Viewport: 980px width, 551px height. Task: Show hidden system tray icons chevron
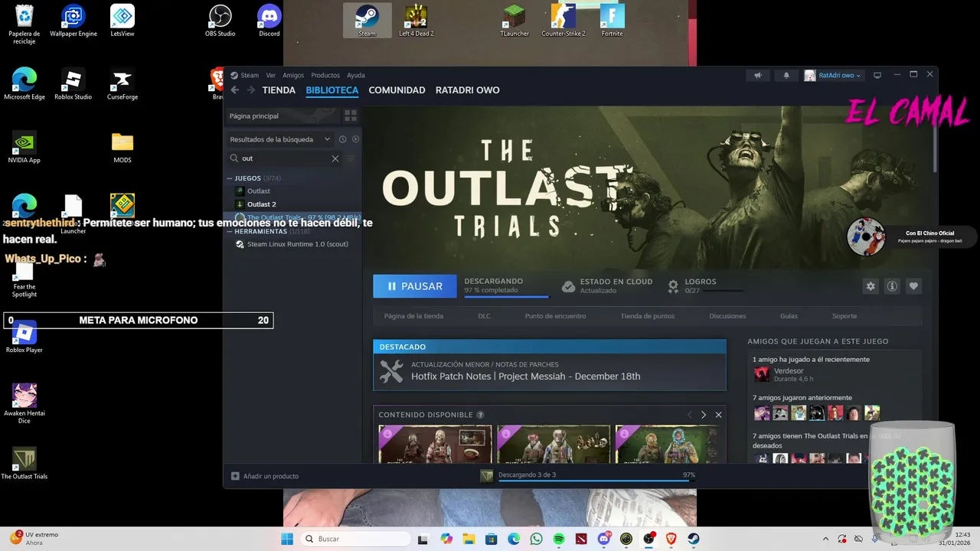click(x=825, y=539)
